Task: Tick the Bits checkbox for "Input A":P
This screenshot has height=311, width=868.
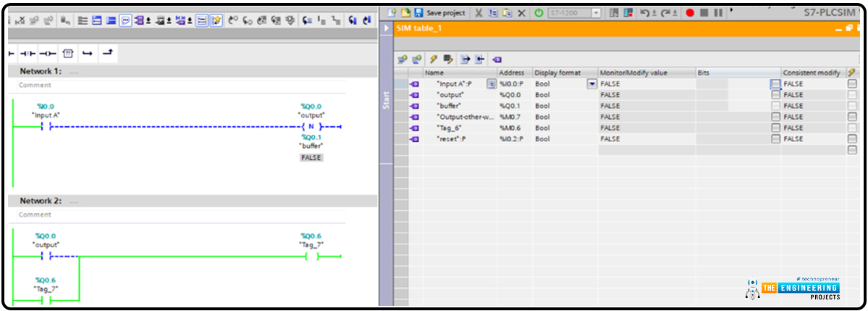Action: tap(775, 84)
